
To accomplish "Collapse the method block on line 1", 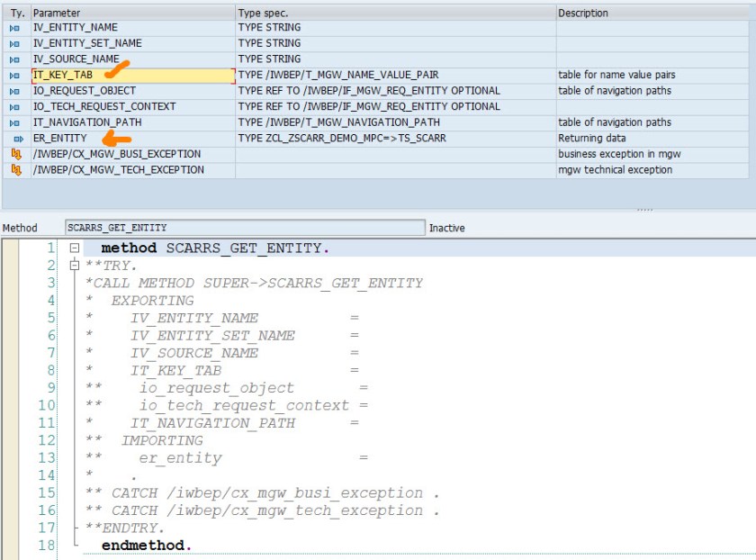I will point(74,248).
